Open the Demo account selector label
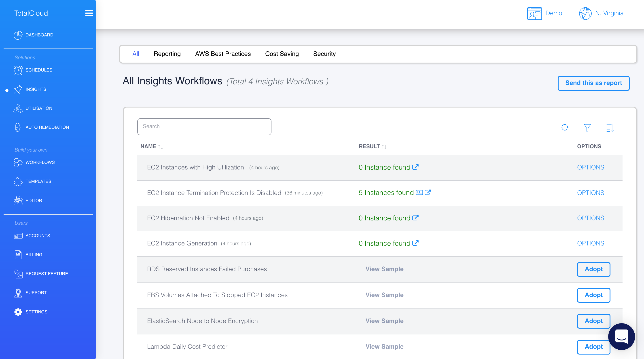Screen dimensions: 644x359 click(553, 13)
